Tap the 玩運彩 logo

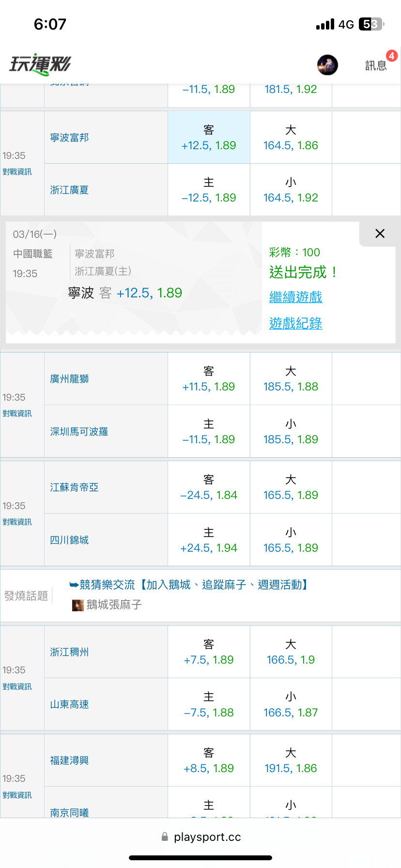(40, 64)
